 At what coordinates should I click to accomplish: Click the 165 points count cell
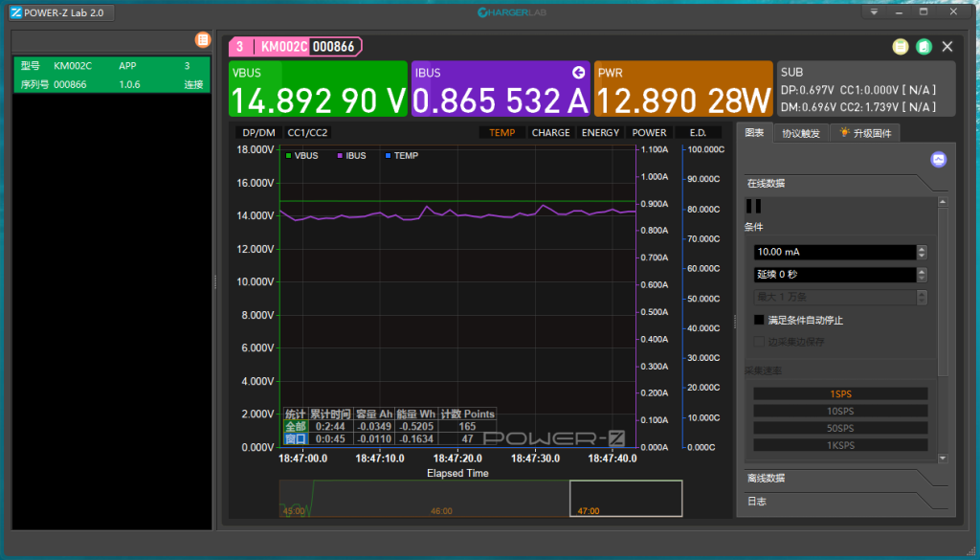(467, 426)
